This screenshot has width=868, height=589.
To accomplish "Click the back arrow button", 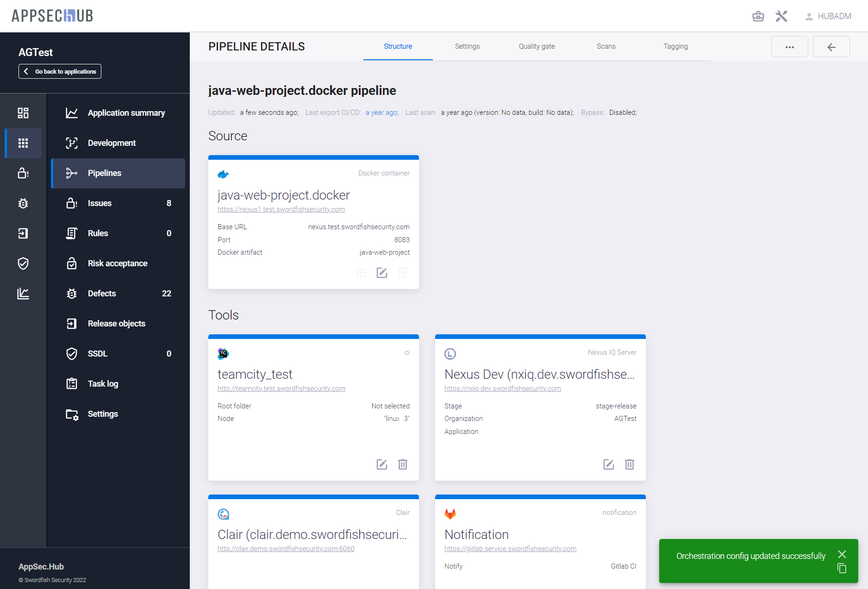I will click(831, 47).
